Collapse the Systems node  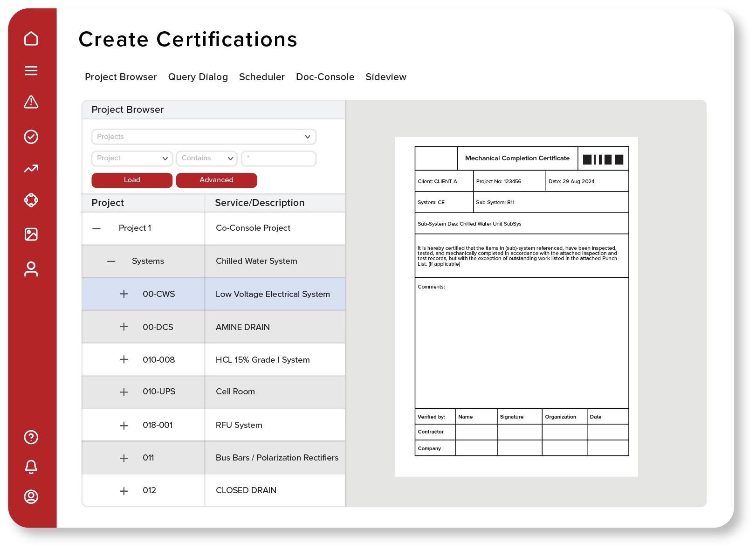111,261
